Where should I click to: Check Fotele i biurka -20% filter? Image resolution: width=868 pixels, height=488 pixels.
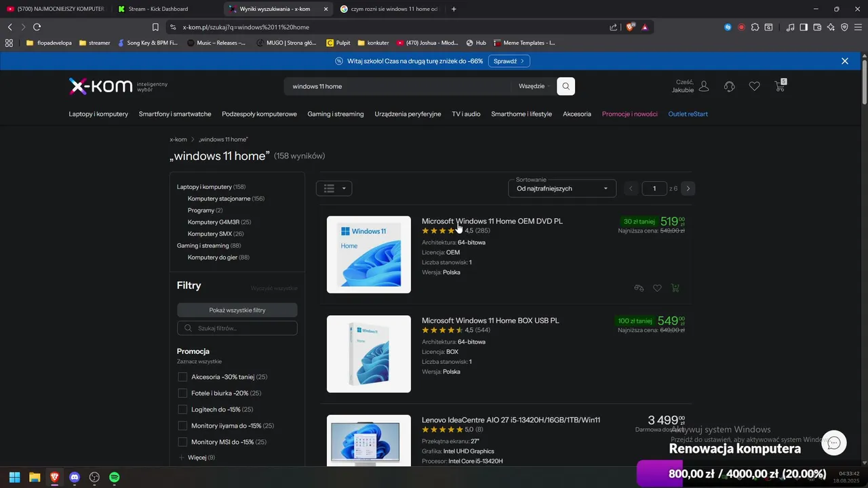click(x=182, y=393)
